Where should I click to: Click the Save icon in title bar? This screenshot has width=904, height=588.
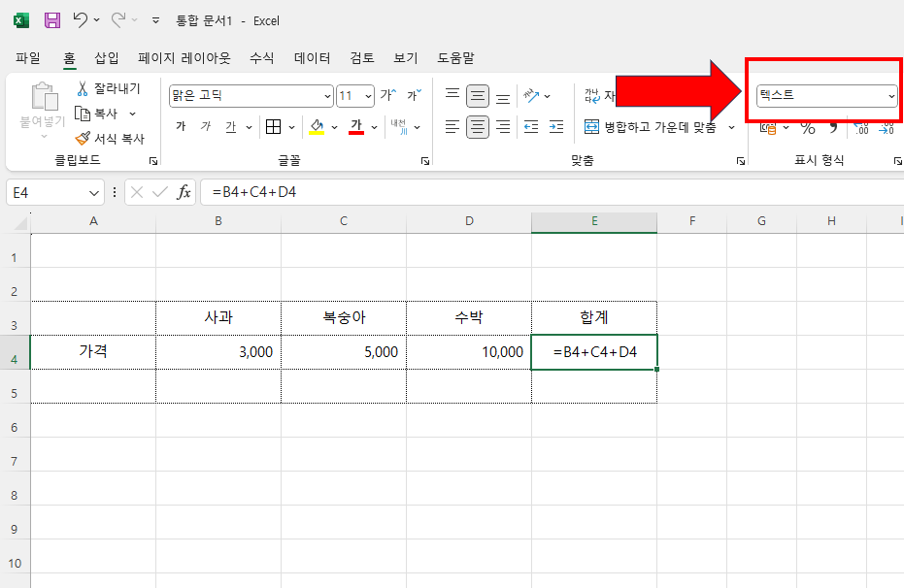point(52,20)
